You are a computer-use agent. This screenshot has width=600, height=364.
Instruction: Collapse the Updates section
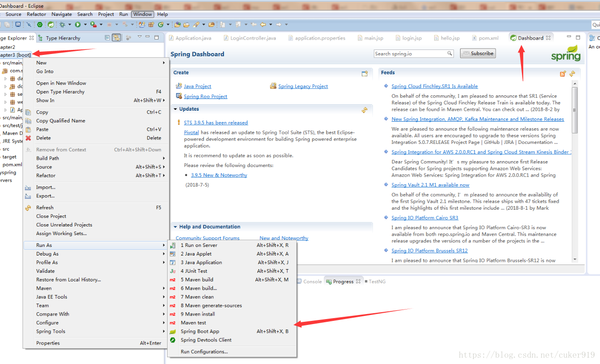tap(175, 109)
